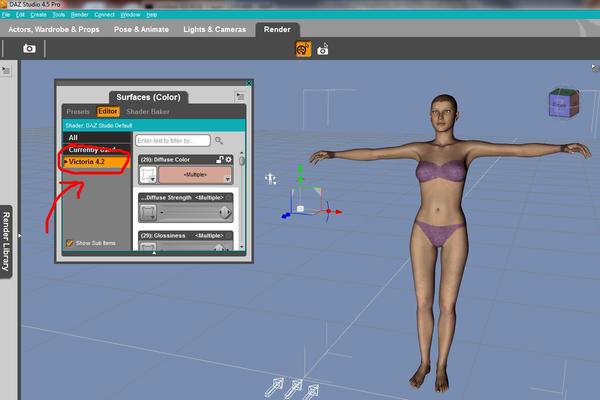Click the Diffuse Color swatch
The height and width of the screenshot is (400, 600).
coord(195,175)
